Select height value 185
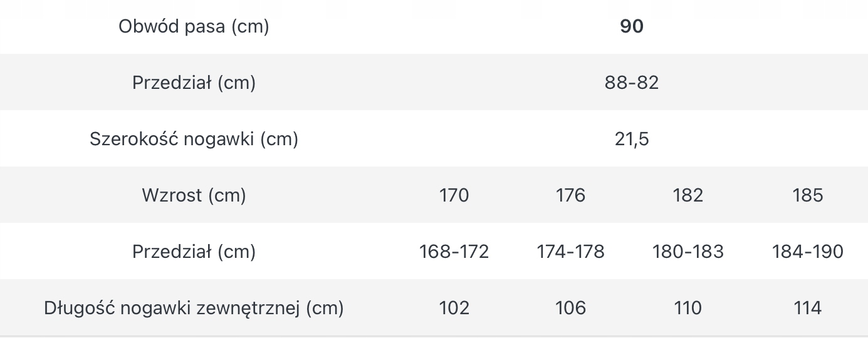The width and height of the screenshot is (868, 338). (x=807, y=195)
